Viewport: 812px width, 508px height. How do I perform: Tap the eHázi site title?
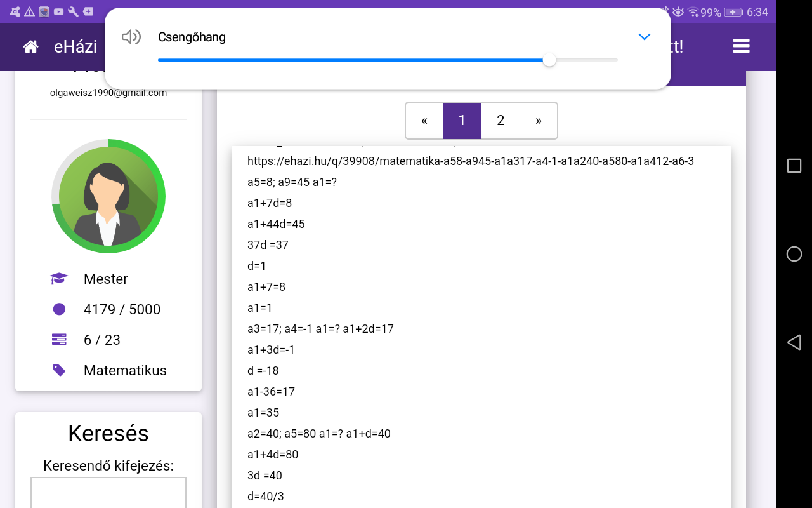click(75, 46)
